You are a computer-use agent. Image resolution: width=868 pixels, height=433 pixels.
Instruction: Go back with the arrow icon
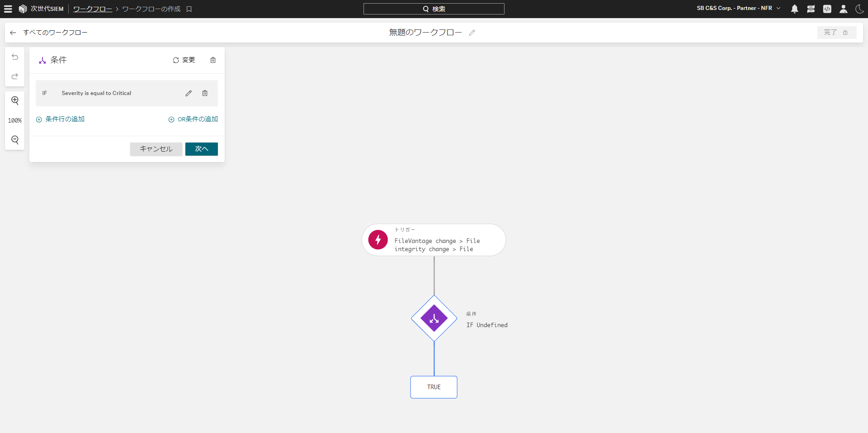click(13, 33)
